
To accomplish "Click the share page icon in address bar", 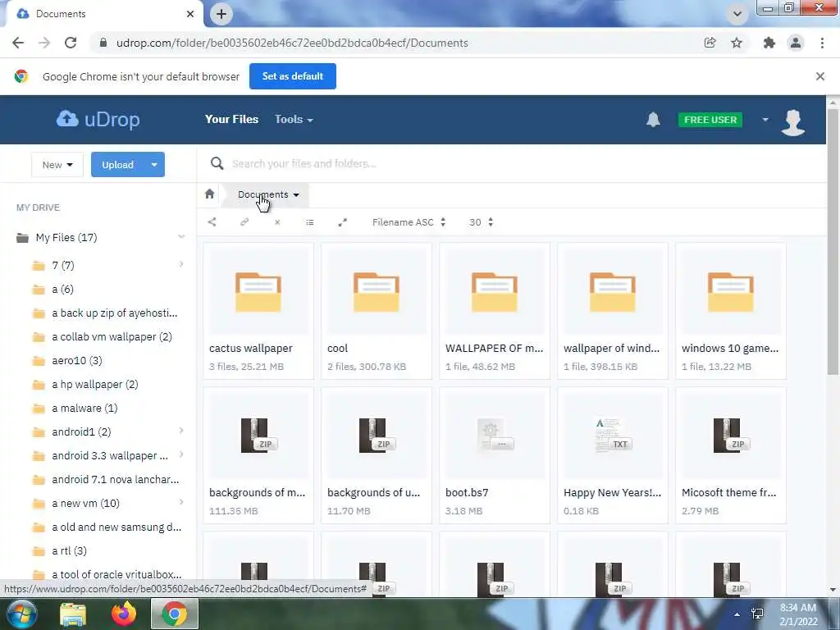I will [x=710, y=43].
